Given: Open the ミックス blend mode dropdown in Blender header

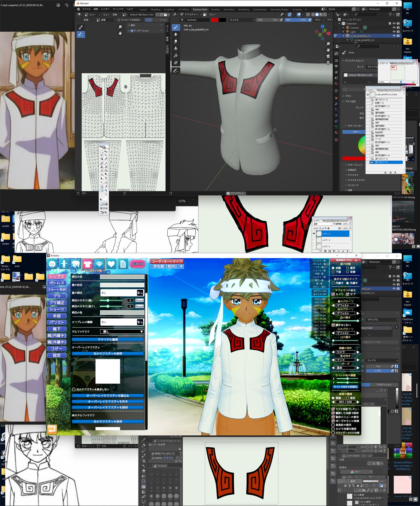Looking at the screenshot, I should click(x=242, y=20).
